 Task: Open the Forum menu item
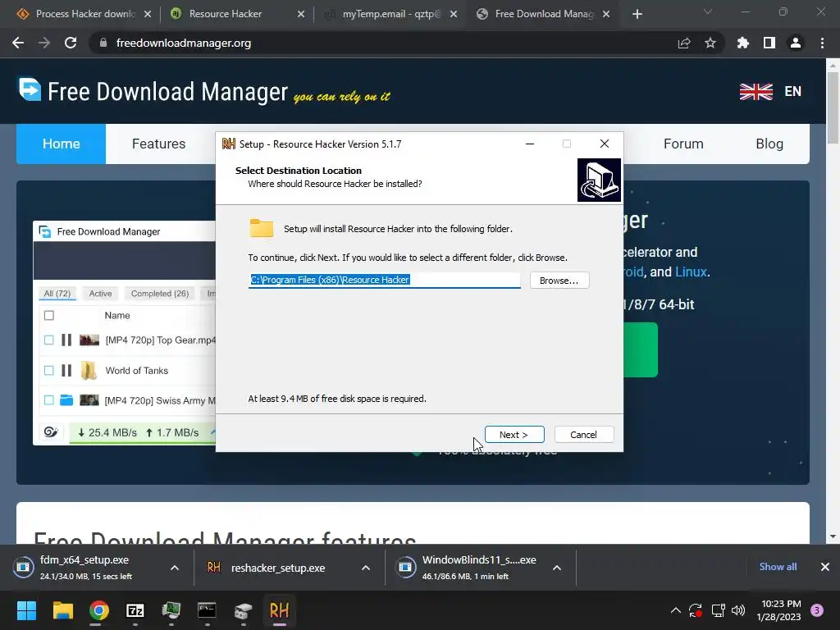(x=683, y=144)
